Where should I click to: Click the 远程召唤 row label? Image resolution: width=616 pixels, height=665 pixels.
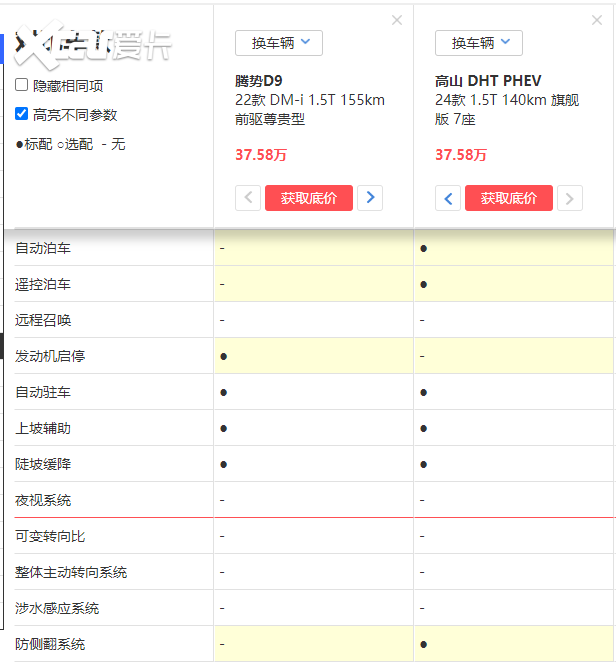pyautogui.click(x=43, y=320)
